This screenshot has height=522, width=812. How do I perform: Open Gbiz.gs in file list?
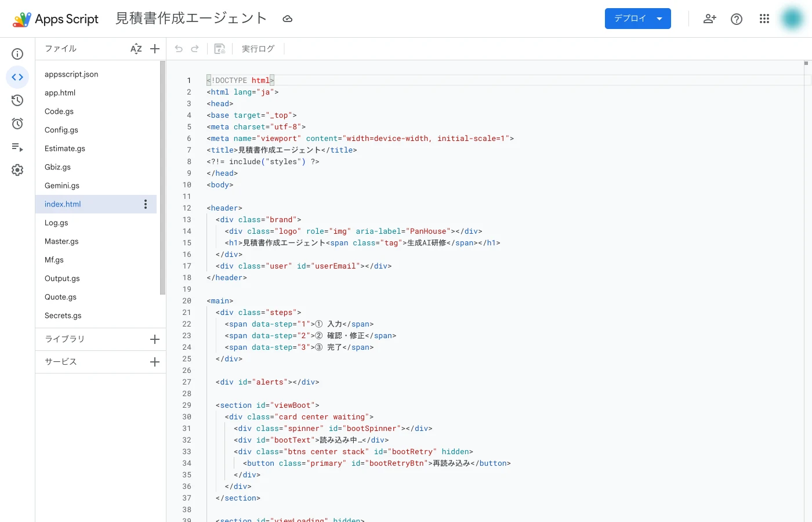click(96, 167)
